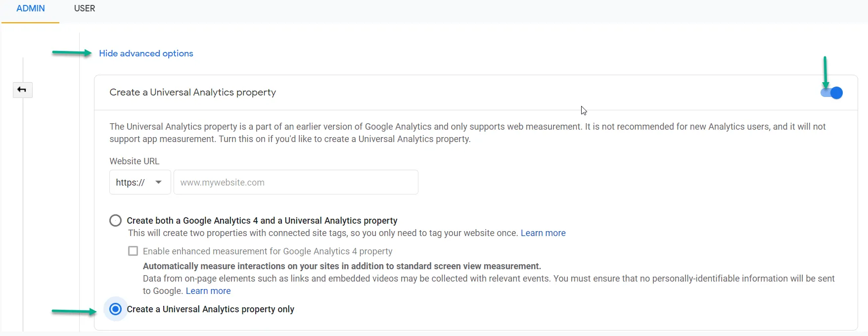
Task: Click 'Enable enhanced measurement for Google Analytics 4' label
Action: tap(268, 251)
